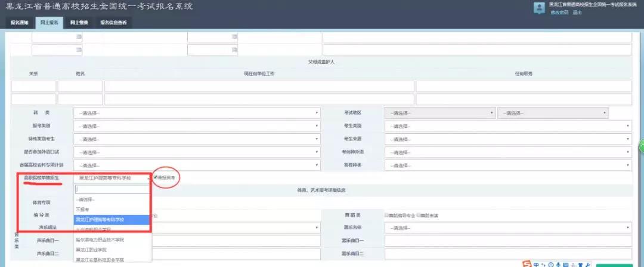The width and height of the screenshot is (644, 267).
Task: Toggle the 兼报高考 checkbox
Action: click(x=156, y=177)
